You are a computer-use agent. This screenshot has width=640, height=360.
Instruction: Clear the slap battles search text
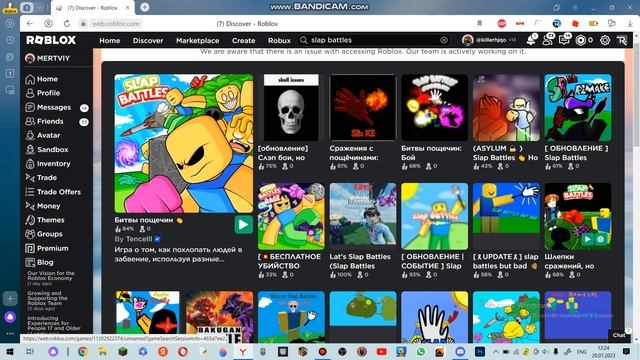pyautogui.click(x=444, y=40)
